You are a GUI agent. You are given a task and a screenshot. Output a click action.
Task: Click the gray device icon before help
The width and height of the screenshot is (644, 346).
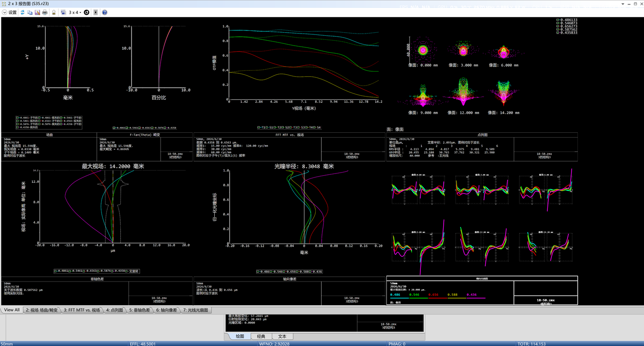(x=96, y=13)
